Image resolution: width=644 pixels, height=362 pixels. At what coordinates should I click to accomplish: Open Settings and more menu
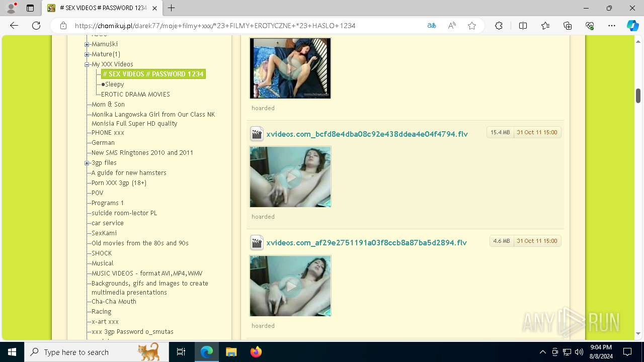612,26
